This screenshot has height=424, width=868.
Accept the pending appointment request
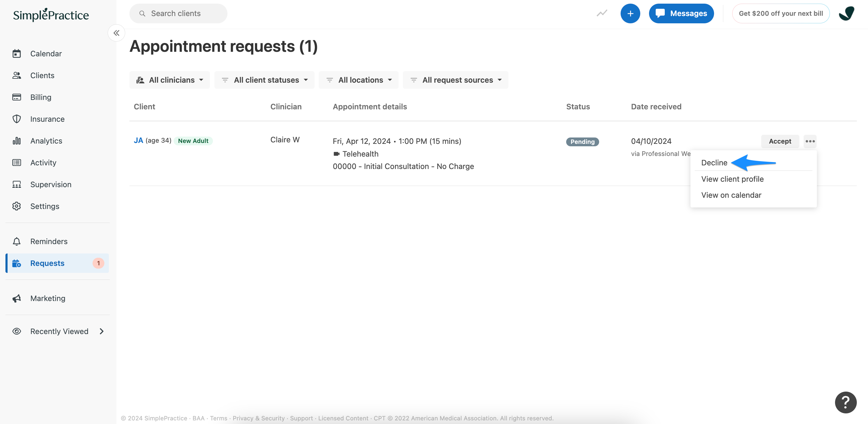coord(780,141)
